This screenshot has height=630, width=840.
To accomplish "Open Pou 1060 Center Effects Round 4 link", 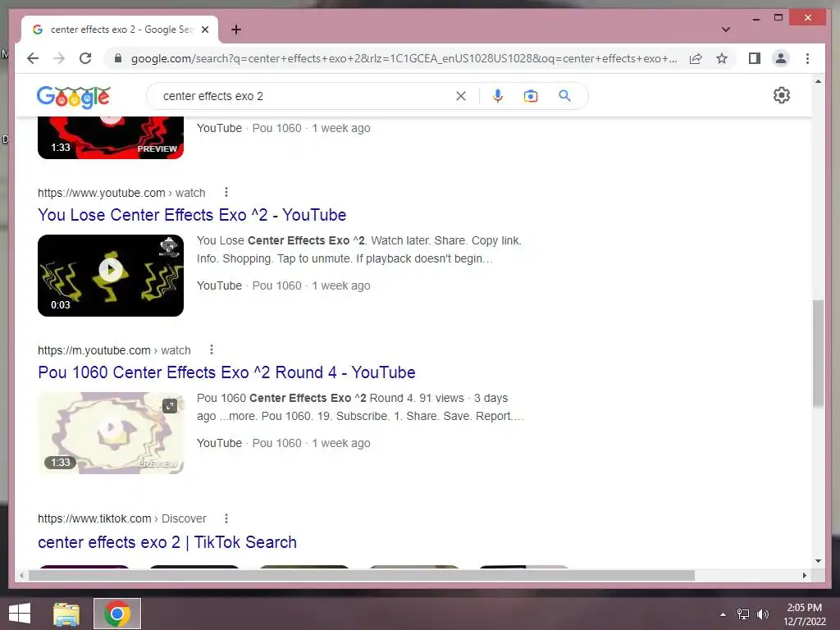I will [x=226, y=372].
